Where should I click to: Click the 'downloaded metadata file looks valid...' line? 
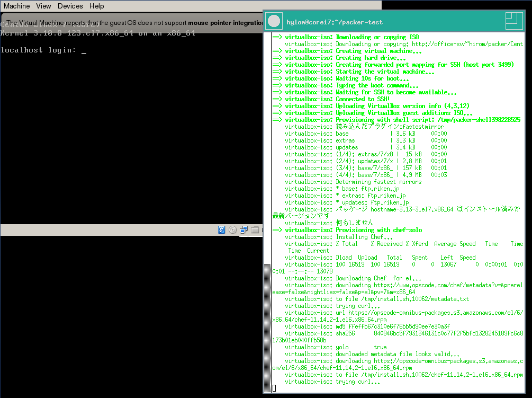[x=372, y=354]
